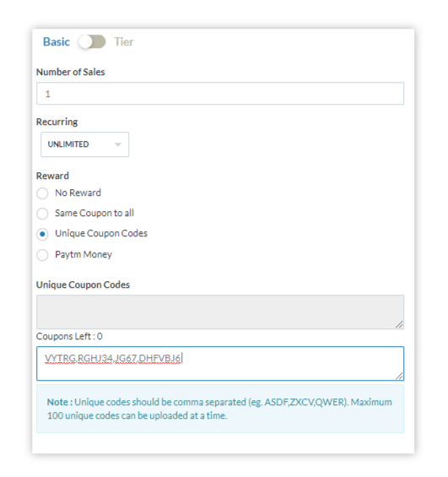This screenshot has width=448, height=477.
Task: Open the Recurring UNLIMITED dropdown
Action: coord(85,144)
